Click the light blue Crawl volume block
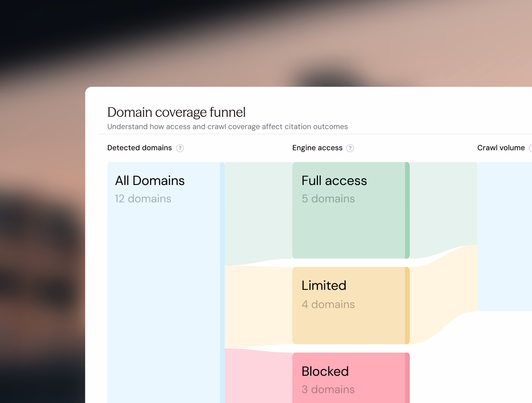Screen dimensions: 532x403 pos(505,236)
